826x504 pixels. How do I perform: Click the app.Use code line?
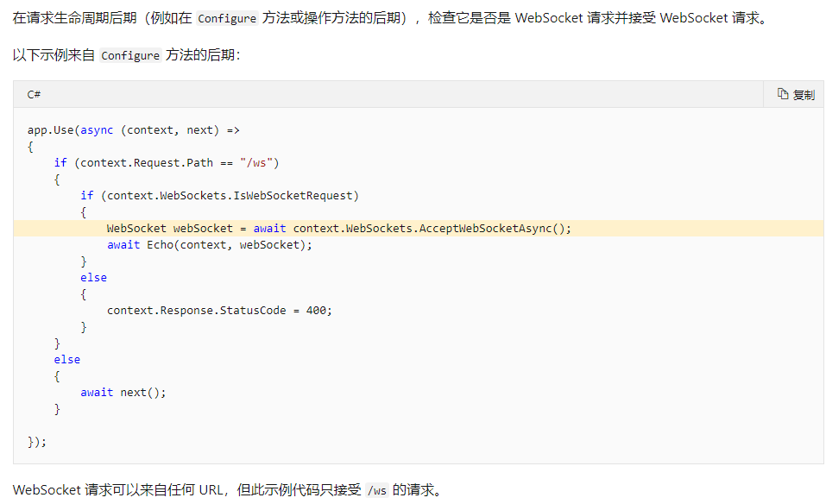point(133,130)
